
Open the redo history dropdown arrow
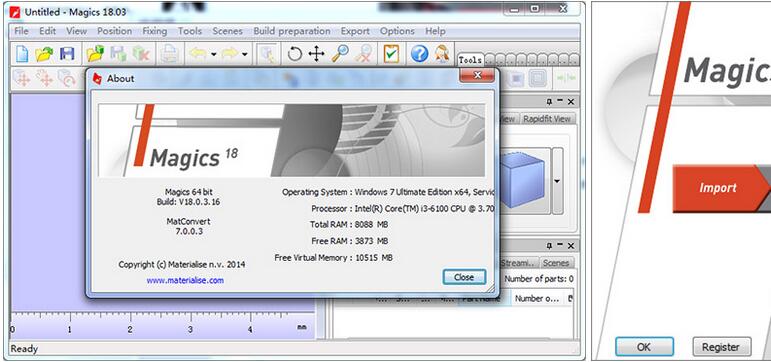tap(244, 54)
